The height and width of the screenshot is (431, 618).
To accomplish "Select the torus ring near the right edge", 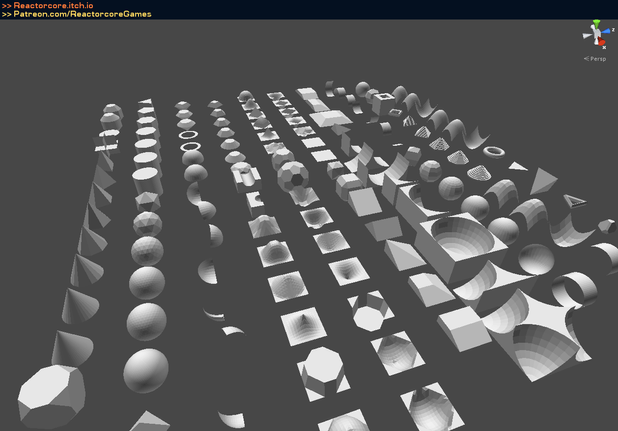I will [x=494, y=151].
